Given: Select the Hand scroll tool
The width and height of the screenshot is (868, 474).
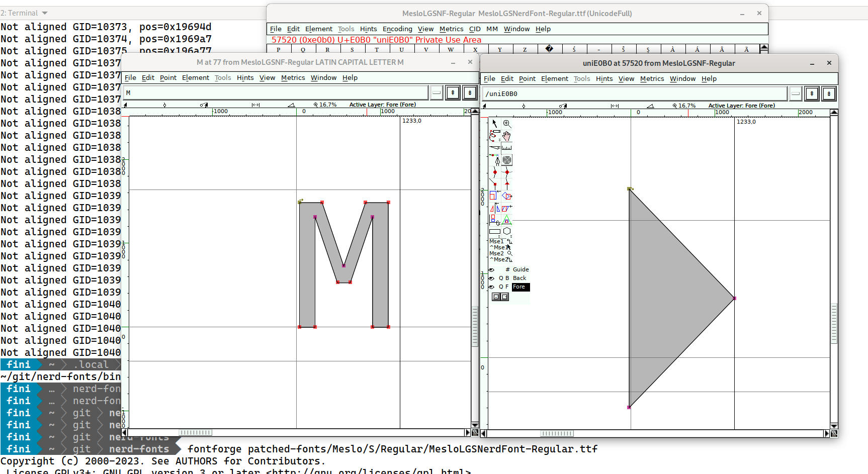Looking at the screenshot, I should pyautogui.click(x=506, y=135).
